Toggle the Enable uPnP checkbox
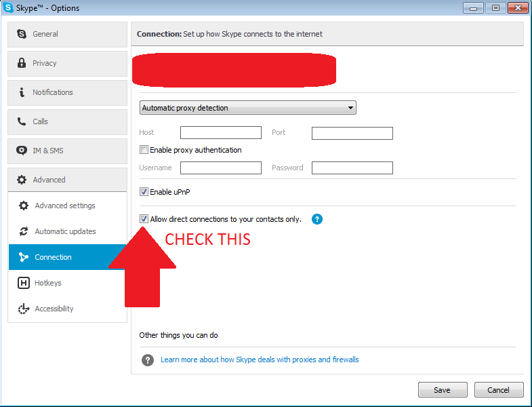This screenshot has height=407, width=532. click(x=144, y=192)
